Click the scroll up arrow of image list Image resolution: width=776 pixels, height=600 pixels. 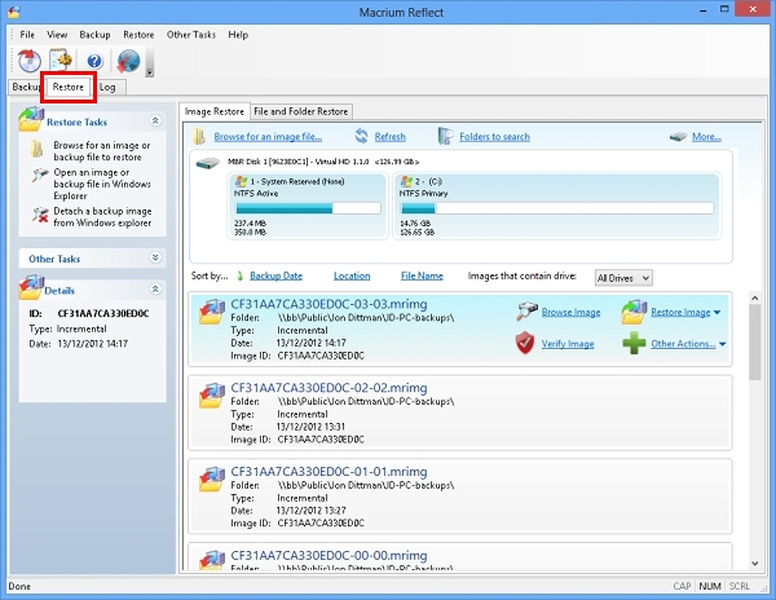point(755,298)
